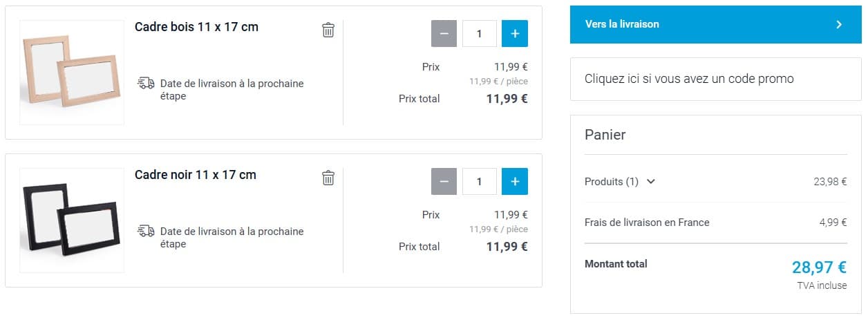Expand the Produits (1) details chevron
Viewport: 868px width, 320px height.
650,182
